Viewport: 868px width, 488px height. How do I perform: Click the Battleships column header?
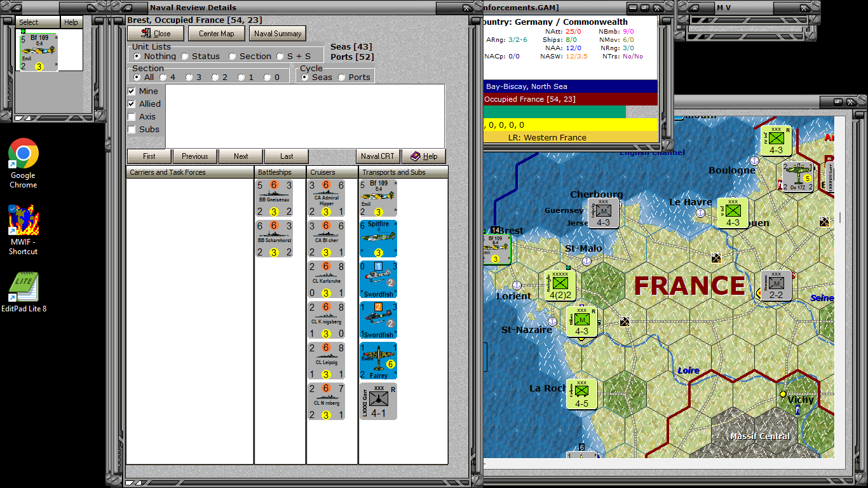(x=280, y=172)
